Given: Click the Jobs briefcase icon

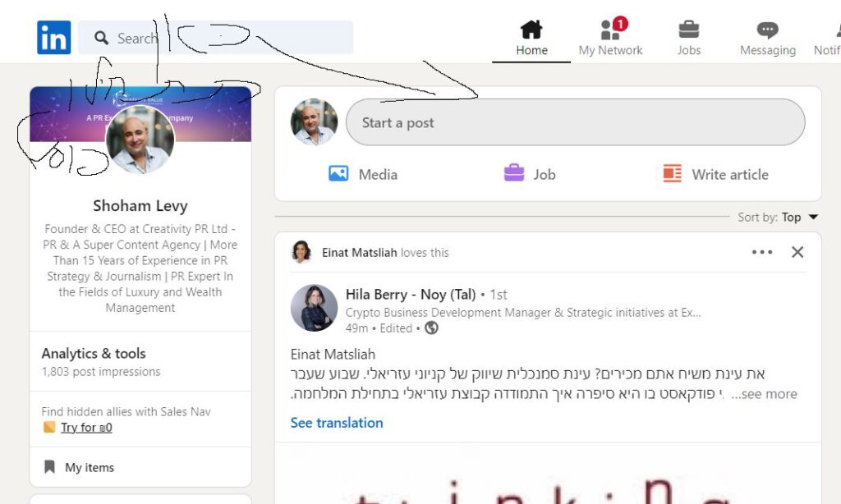Looking at the screenshot, I should [x=689, y=30].
